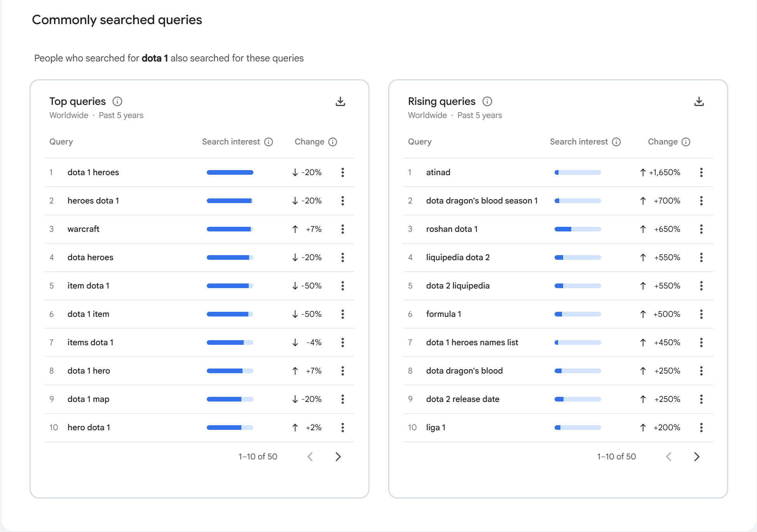Open three-dot menu for warcraft query
Viewport: 757px width, 532px height.
click(x=343, y=229)
